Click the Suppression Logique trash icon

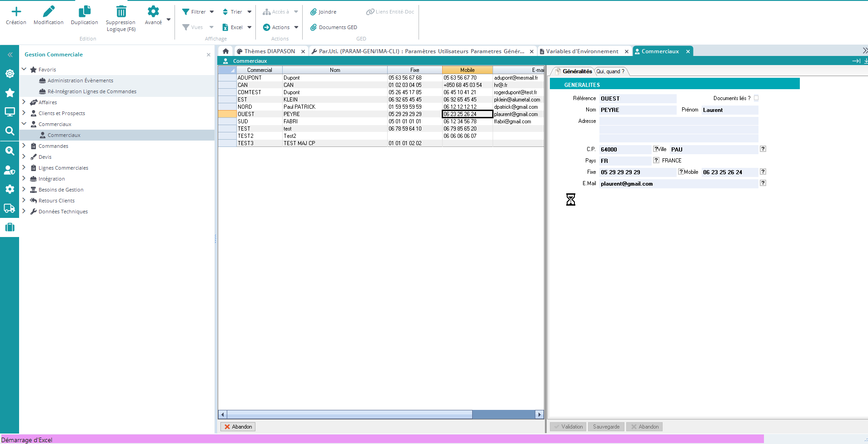click(121, 12)
